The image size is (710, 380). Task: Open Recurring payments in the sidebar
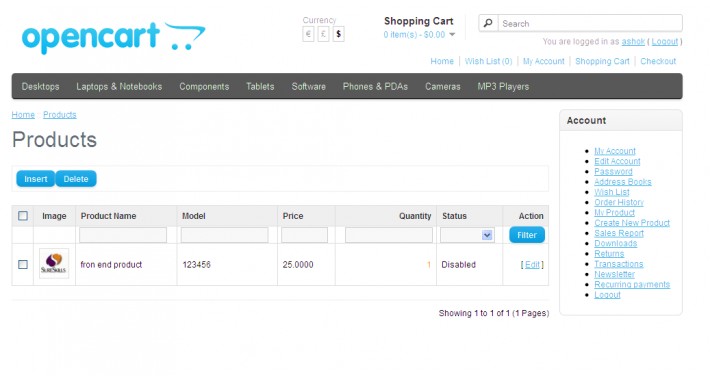[x=632, y=284]
